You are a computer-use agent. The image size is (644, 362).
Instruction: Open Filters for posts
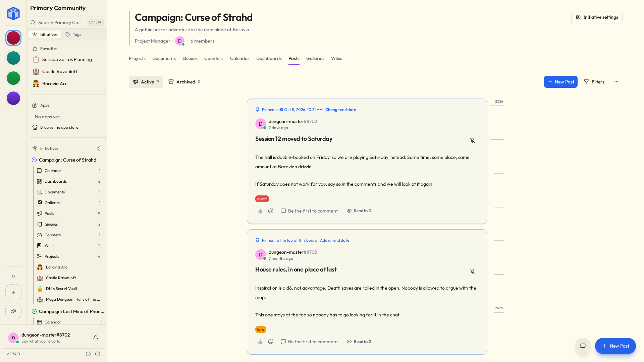tap(594, 82)
